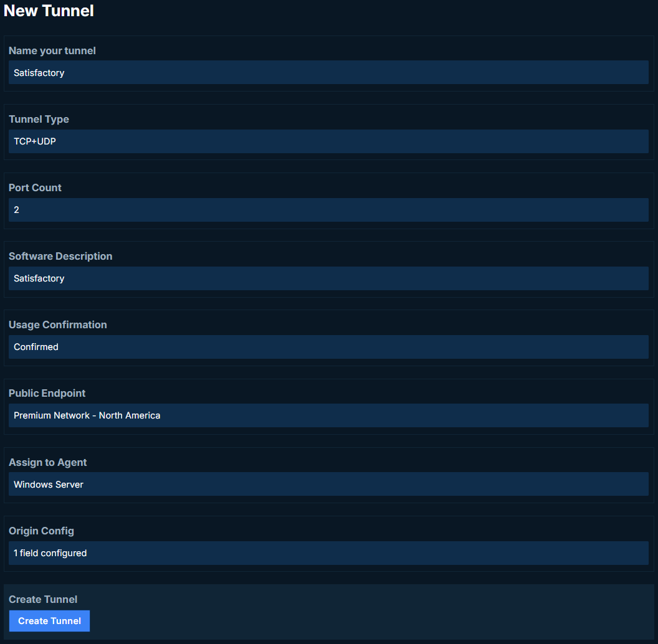Edit the Software Description Satisfactory field
This screenshot has height=644, width=658.
coord(328,278)
